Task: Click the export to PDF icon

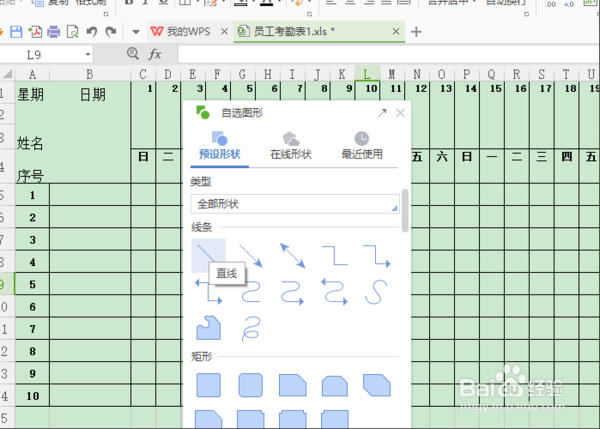Action: coord(35,31)
